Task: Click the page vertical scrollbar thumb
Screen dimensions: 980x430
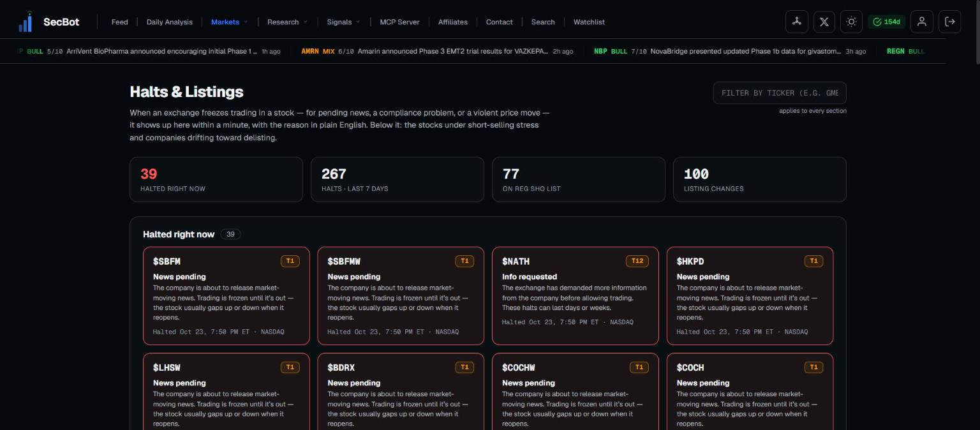Action: tap(976, 32)
